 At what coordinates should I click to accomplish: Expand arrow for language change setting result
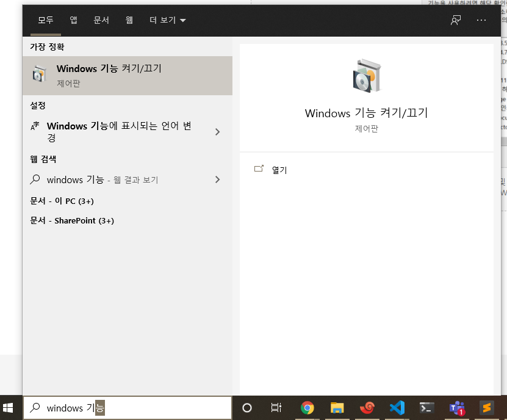click(217, 132)
